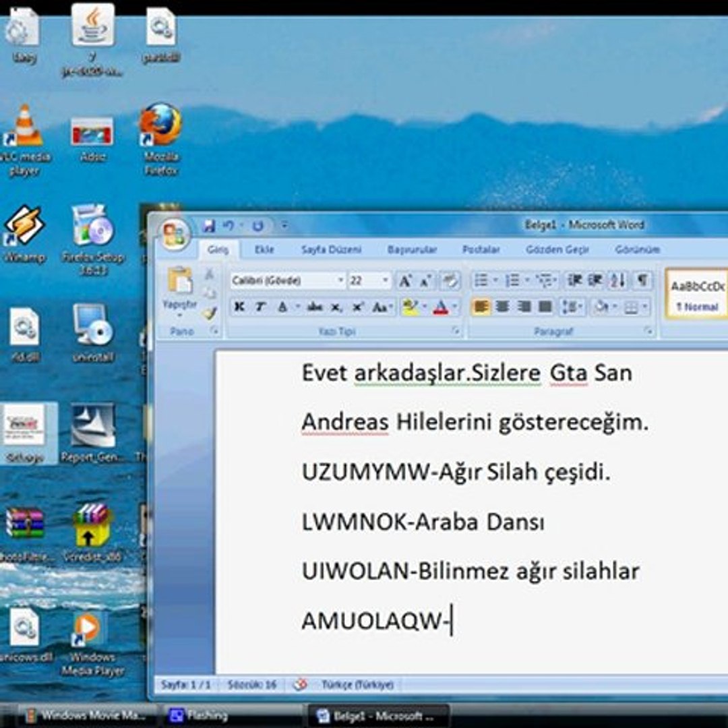Click the Increase Indent icon
728x728 pixels.
point(595,280)
